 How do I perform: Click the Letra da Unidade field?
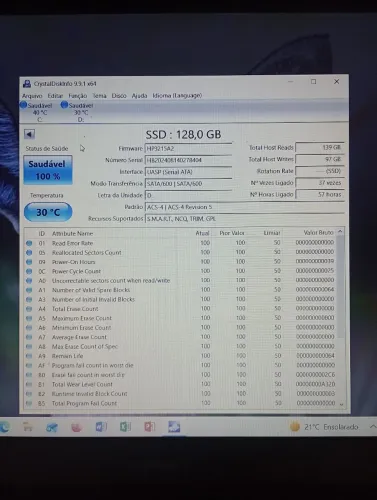[188, 195]
